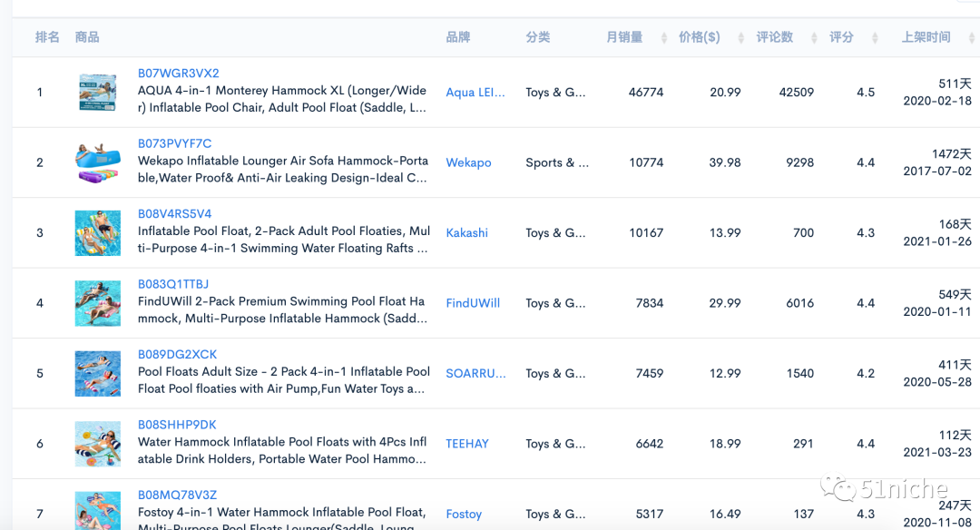Open the Fostoy brand link
The width and height of the screenshot is (980, 530).
click(464, 515)
